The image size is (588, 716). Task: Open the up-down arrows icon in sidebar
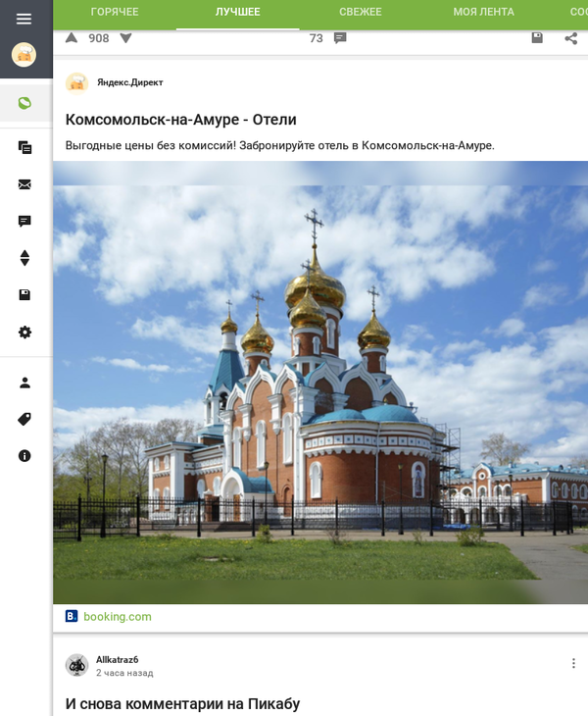click(24, 258)
